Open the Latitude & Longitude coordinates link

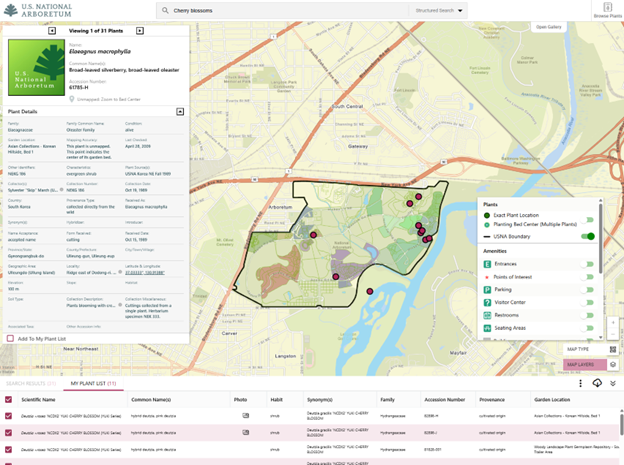click(145, 273)
